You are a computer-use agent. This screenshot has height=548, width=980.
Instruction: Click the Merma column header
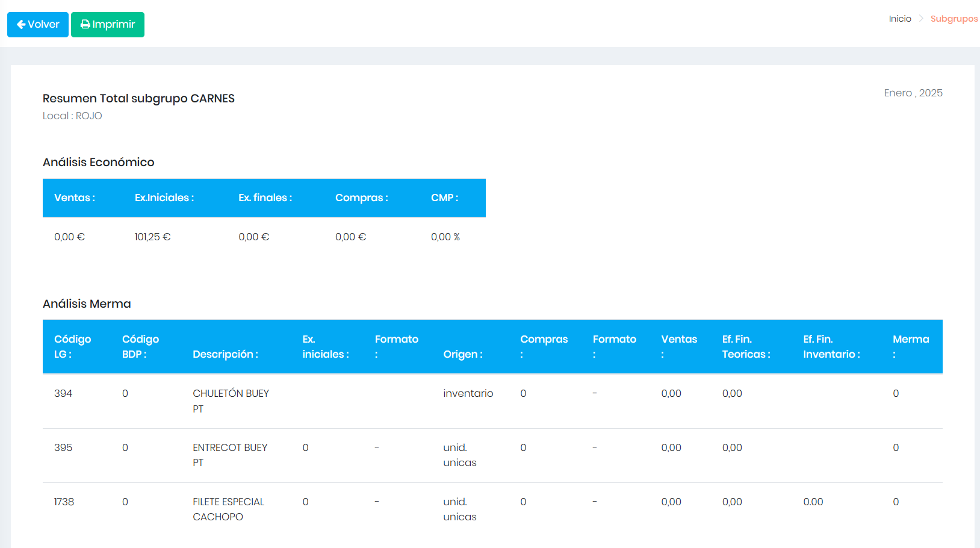(x=911, y=347)
